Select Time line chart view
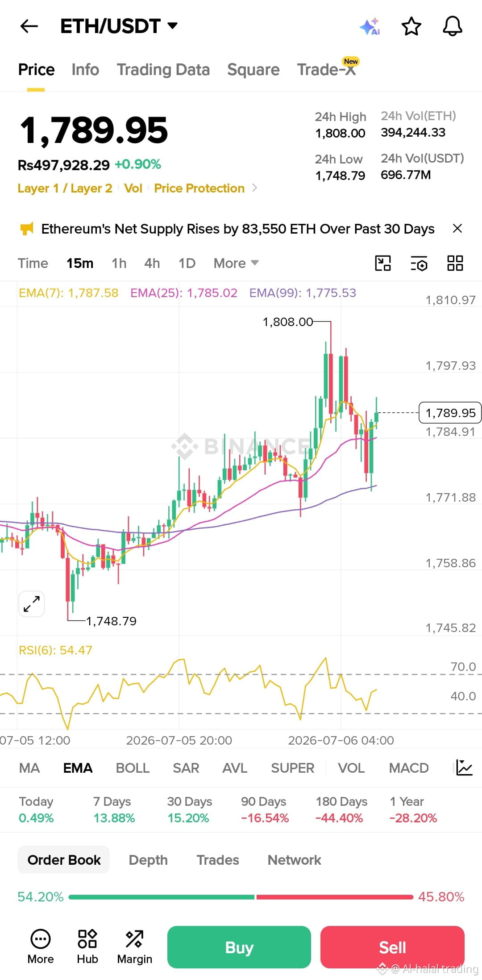 point(33,263)
